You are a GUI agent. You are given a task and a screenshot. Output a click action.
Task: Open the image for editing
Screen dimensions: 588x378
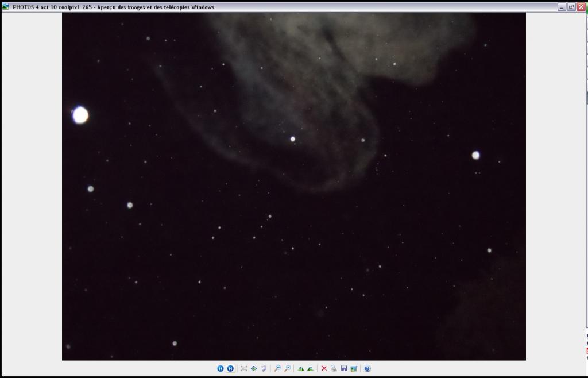(x=354, y=369)
